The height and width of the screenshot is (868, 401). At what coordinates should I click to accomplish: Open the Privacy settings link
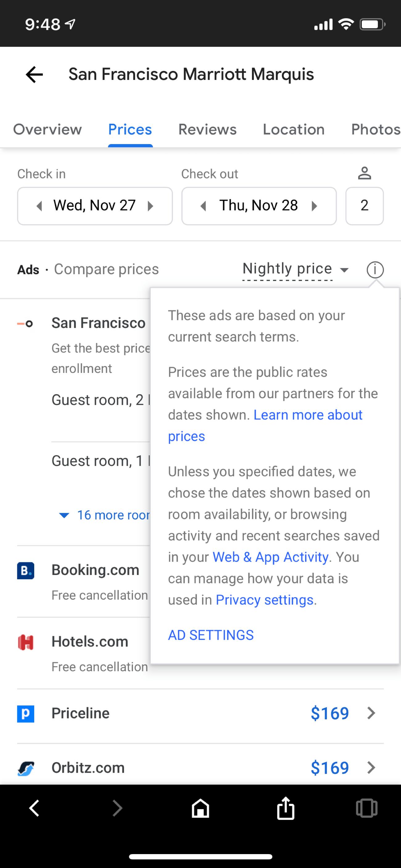[265, 600]
